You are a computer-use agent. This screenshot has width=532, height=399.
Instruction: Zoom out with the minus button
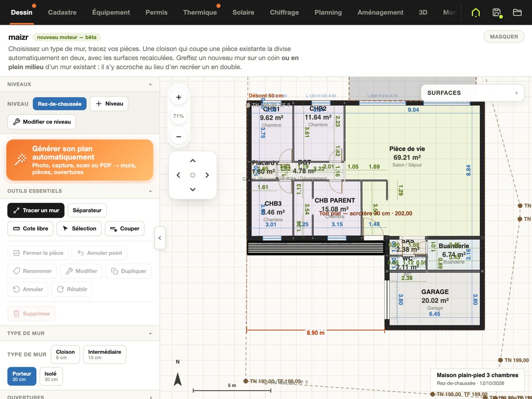coord(179,137)
